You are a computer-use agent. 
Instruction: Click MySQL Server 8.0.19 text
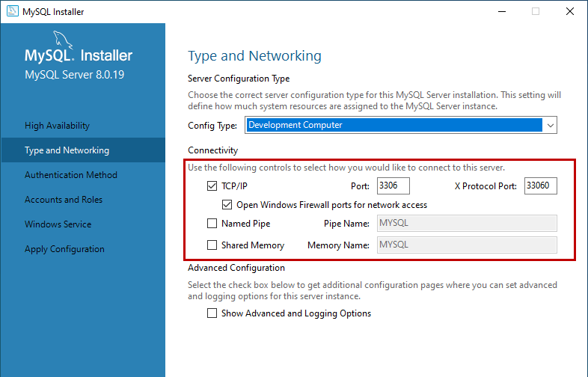[x=74, y=75]
